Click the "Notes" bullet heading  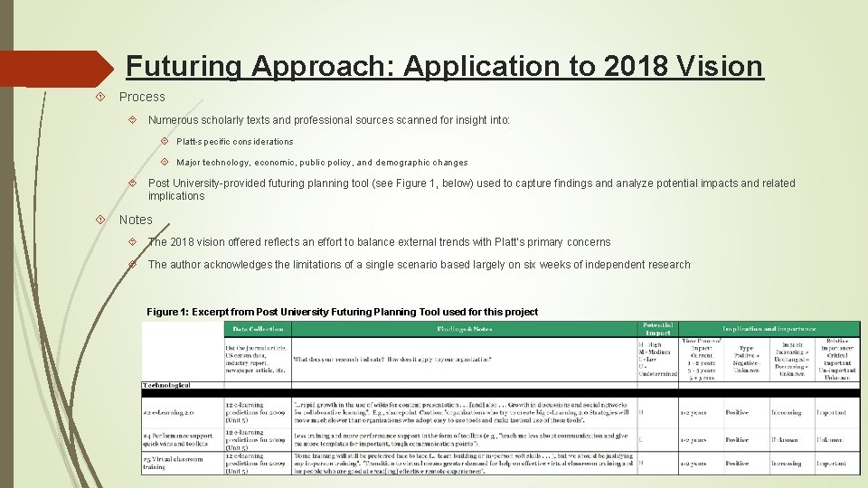pos(136,220)
